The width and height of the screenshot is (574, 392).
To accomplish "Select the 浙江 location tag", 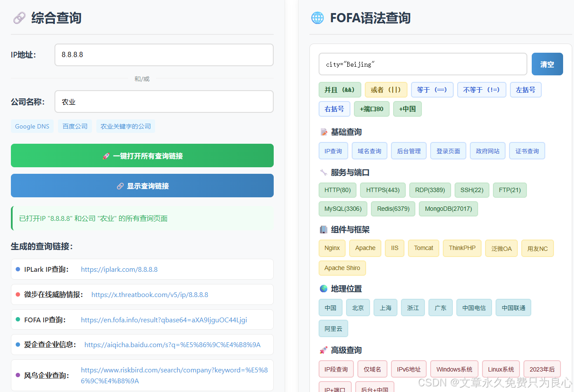I will tap(413, 308).
